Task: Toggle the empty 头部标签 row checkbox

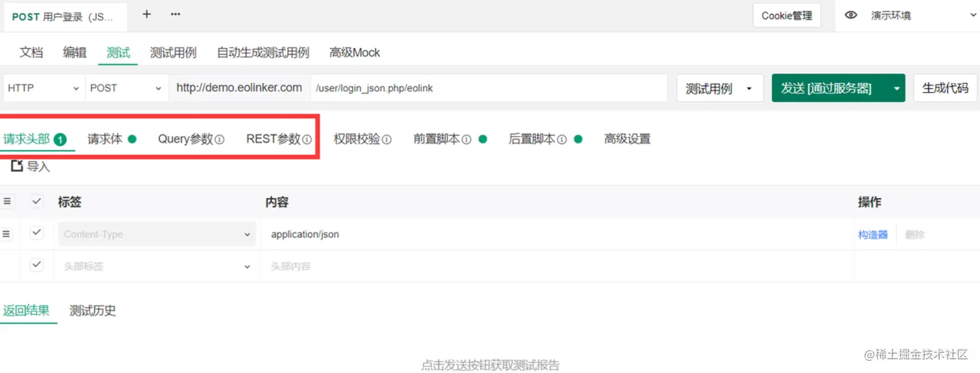Action: coord(37,265)
